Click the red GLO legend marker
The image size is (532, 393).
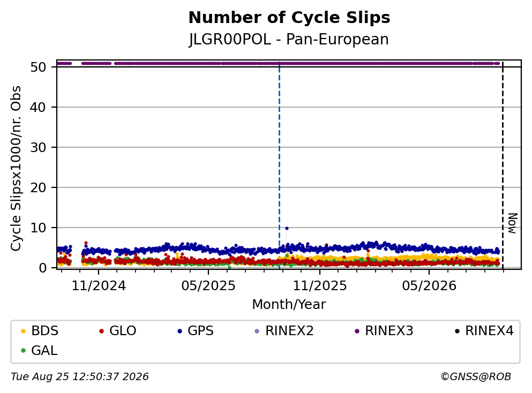click(x=101, y=331)
